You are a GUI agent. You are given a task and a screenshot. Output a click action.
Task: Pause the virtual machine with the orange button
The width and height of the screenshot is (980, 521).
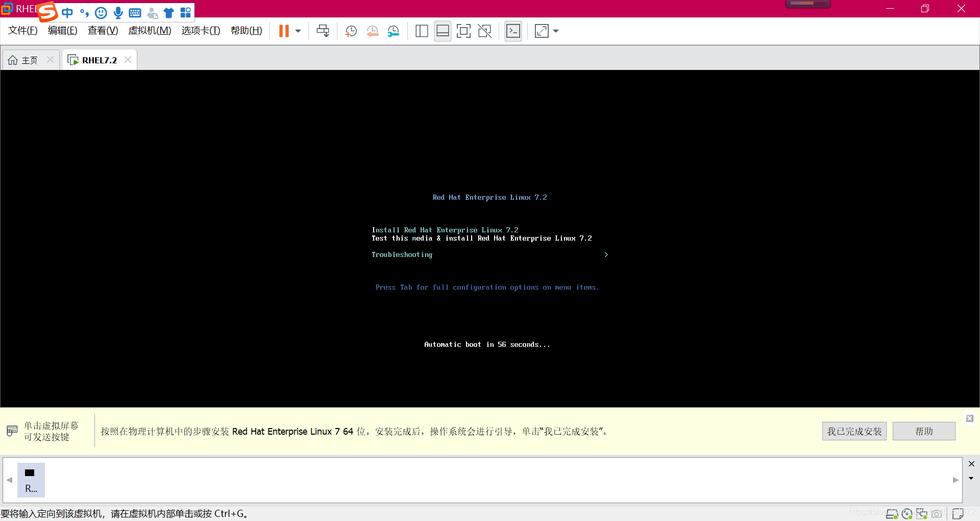(284, 31)
